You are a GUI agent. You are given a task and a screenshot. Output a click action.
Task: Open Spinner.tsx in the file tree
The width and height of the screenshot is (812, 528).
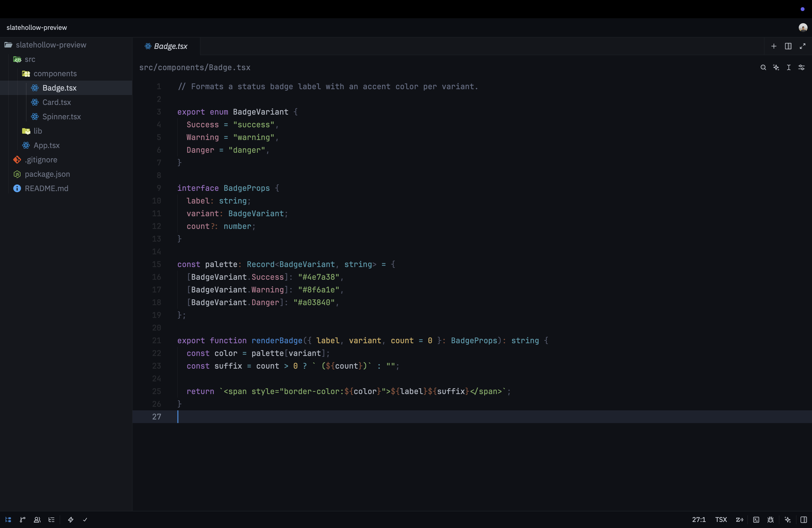coord(66,117)
